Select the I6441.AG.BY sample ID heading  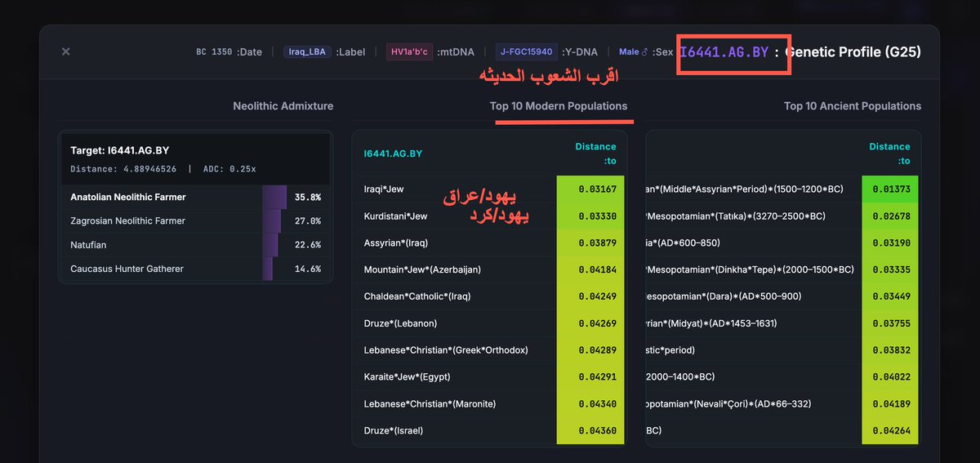(724, 51)
